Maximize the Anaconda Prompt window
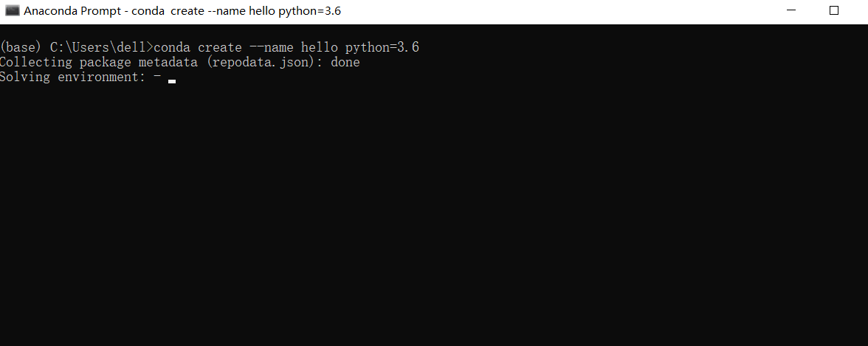This screenshot has height=346, width=868. click(x=834, y=10)
